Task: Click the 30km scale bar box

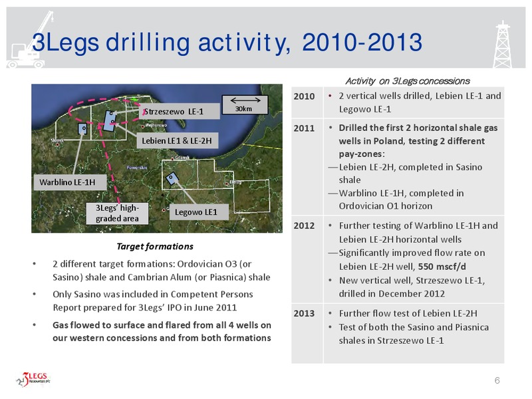Action: point(245,104)
